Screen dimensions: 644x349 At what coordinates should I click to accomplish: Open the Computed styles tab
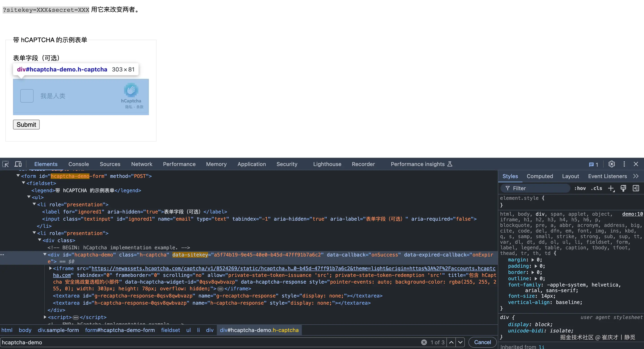[540, 176]
